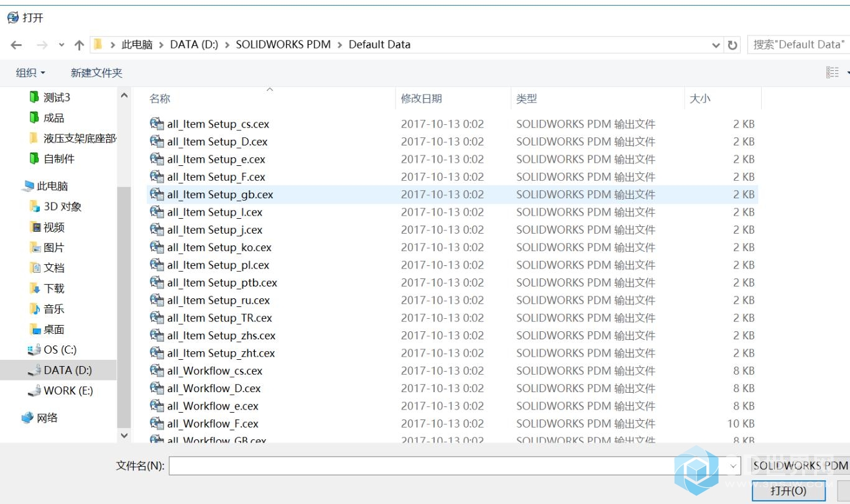Viewport: 850px width, 504px height.
Task: Click the 文件名 input field
Action: pyautogui.click(x=455, y=465)
